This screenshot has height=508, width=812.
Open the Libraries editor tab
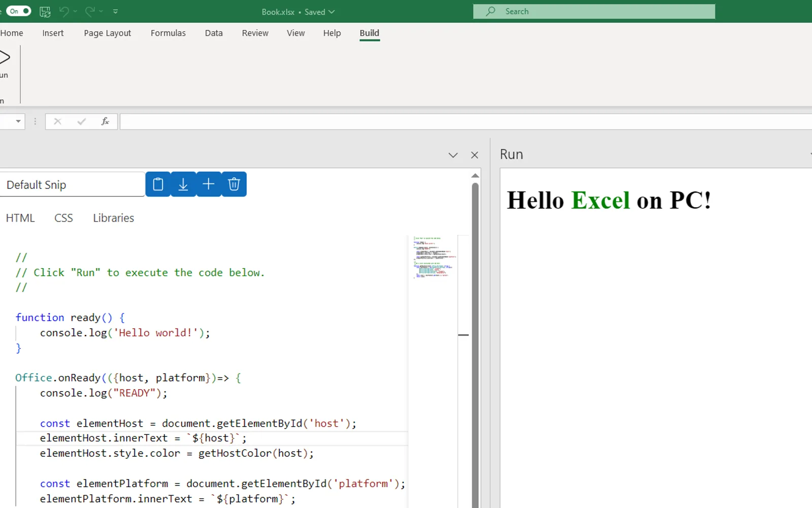point(114,218)
